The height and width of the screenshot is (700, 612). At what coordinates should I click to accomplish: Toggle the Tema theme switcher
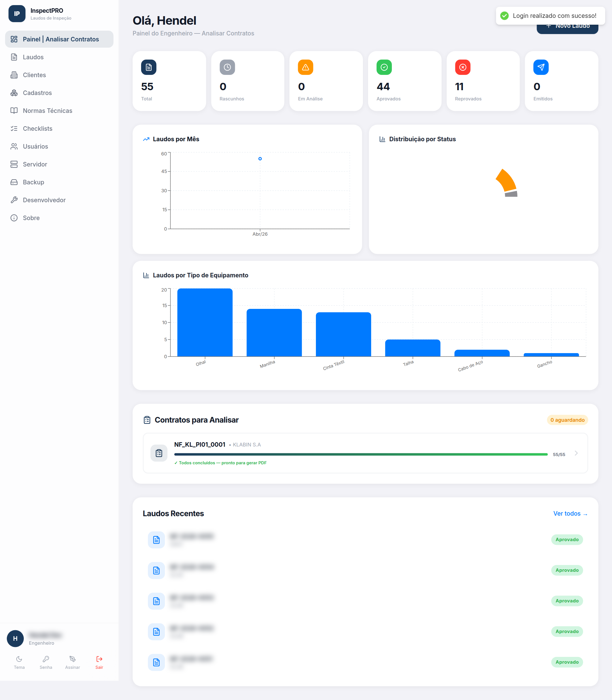(19, 659)
